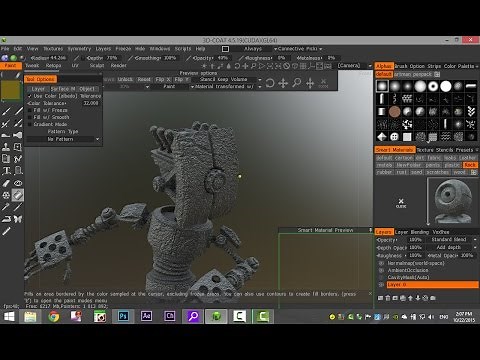Open Add depth dropdown
This screenshot has height=360, width=480.
pyautogui.click(x=452, y=247)
